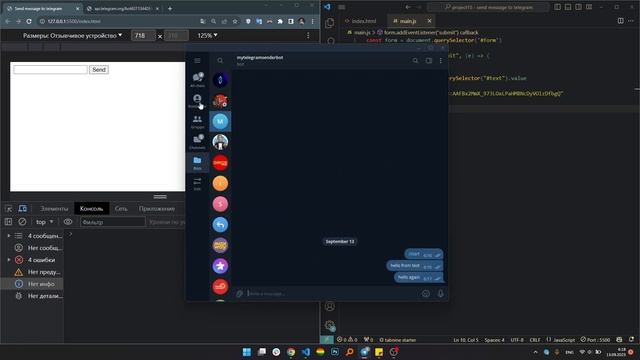Split VS Code editor right
640x360 pixels.
(620, 21)
